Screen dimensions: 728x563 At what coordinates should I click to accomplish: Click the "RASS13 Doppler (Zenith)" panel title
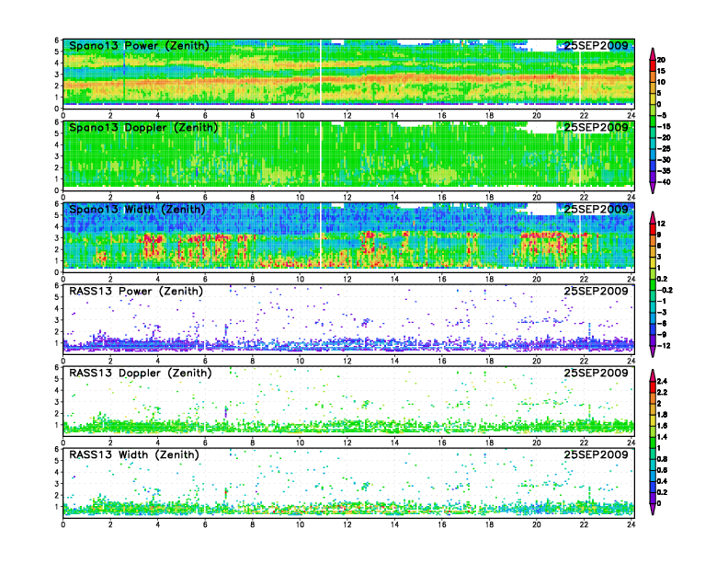click(x=141, y=373)
